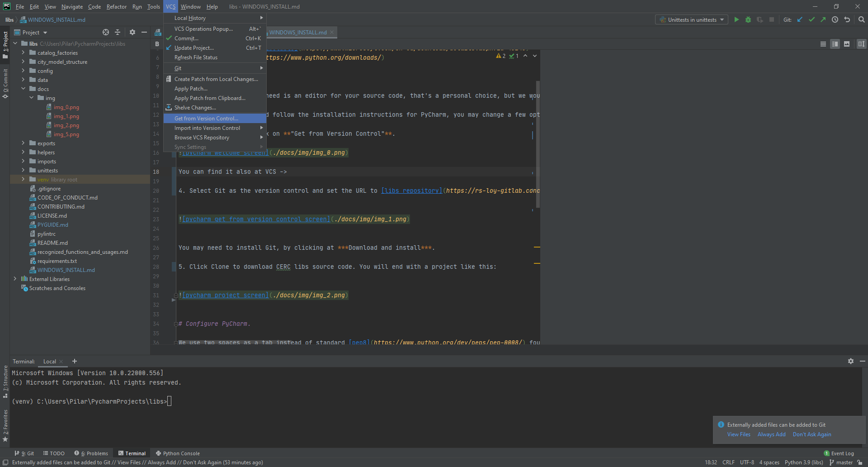The width and height of the screenshot is (868, 467).
Task: Click locate-file crosshair icon in Project panel
Action: point(106,32)
